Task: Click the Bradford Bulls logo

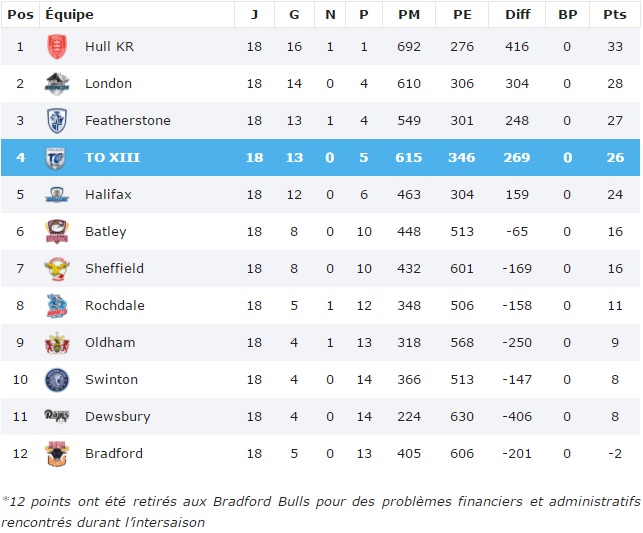Action: (57, 454)
